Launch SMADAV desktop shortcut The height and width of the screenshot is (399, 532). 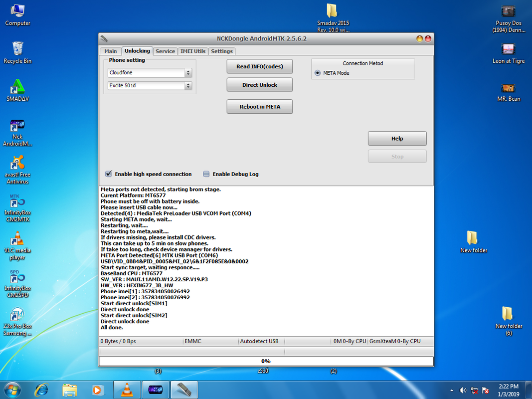tap(17, 91)
